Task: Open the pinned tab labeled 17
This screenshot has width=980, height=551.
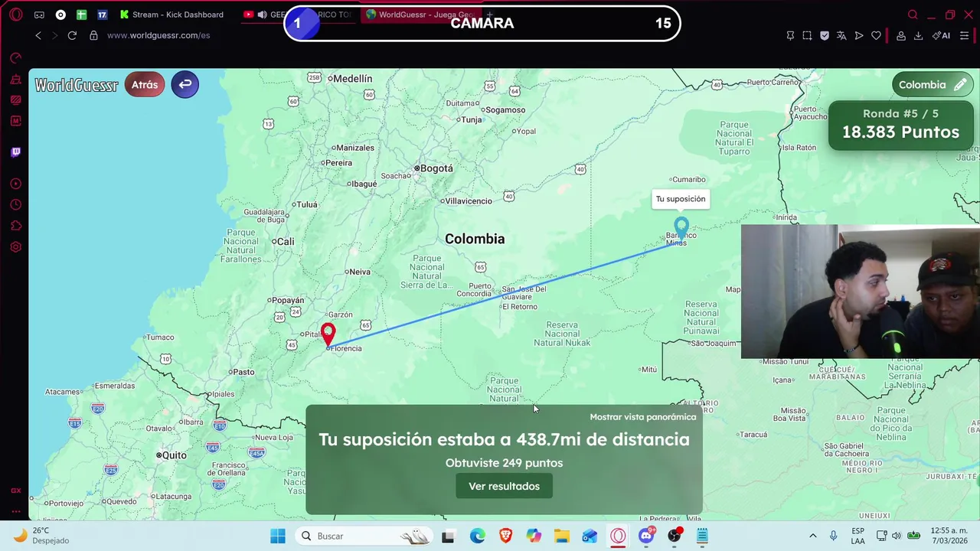Action: click(x=103, y=15)
